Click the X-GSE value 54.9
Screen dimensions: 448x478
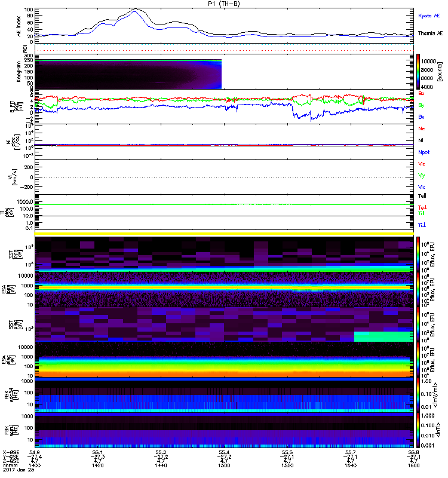(x=35, y=452)
